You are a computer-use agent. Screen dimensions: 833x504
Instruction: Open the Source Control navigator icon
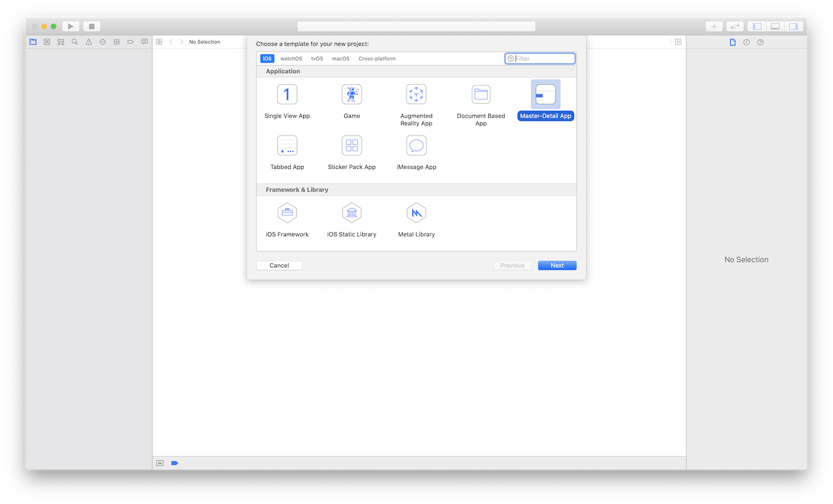point(47,42)
